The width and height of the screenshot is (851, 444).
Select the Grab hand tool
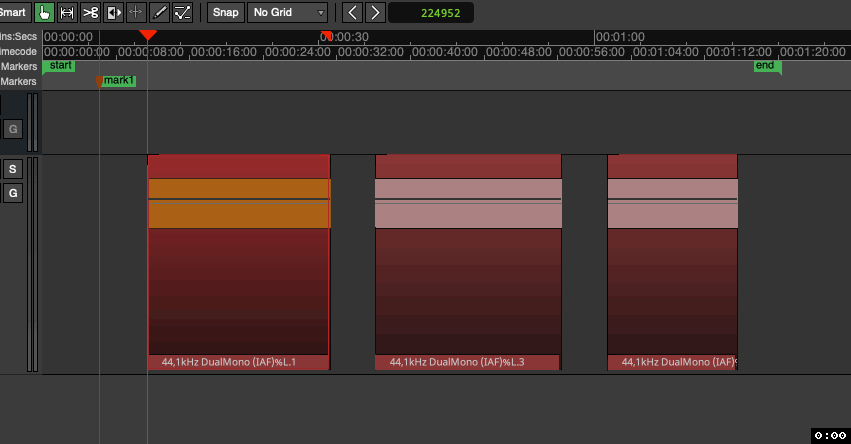(x=44, y=12)
